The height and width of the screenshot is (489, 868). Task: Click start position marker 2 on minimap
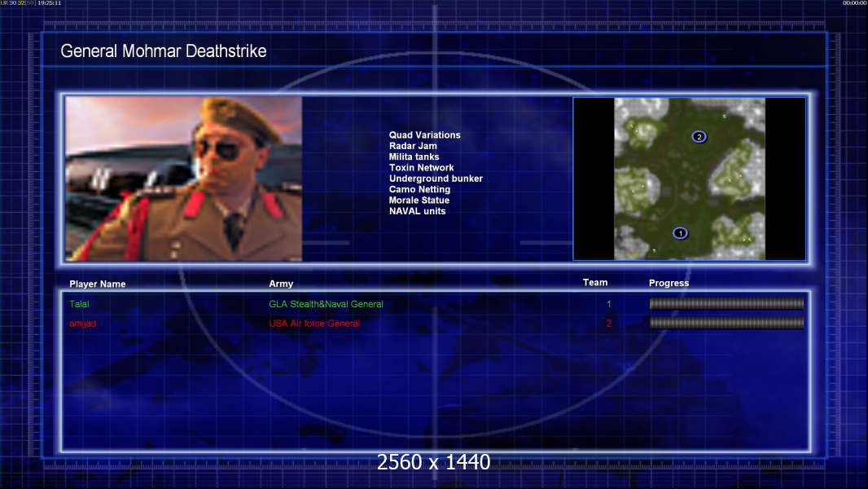(x=699, y=137)
